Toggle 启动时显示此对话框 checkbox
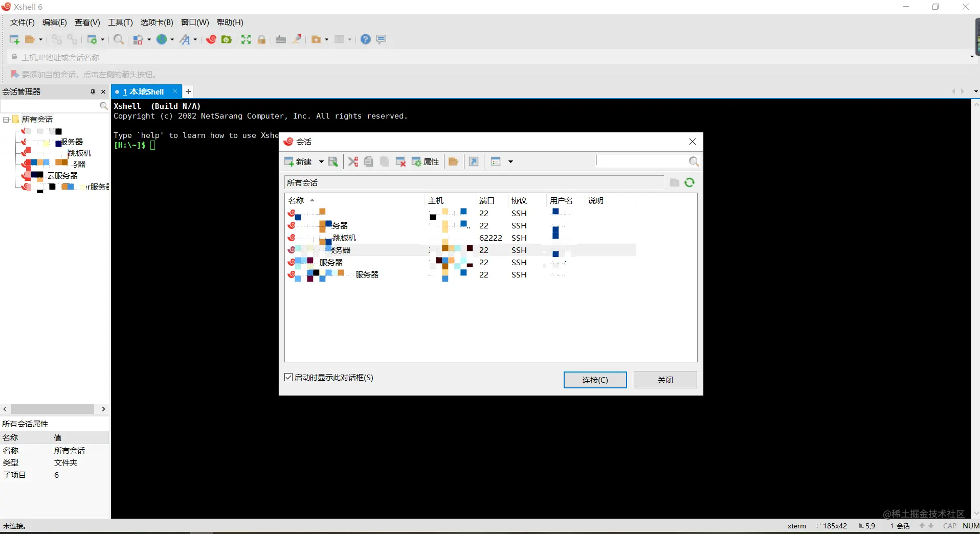The width and height of the screenshot is (980, 534). pos(288,377)
